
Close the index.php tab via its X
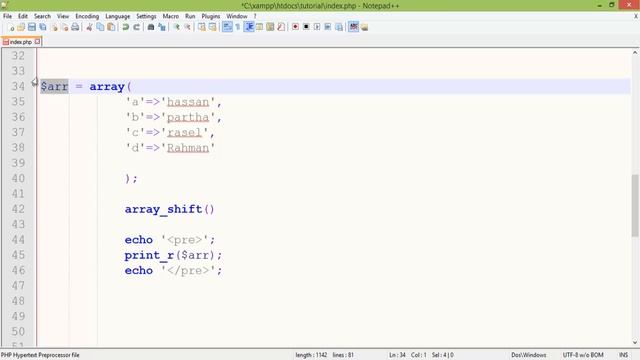coord(38,41)
